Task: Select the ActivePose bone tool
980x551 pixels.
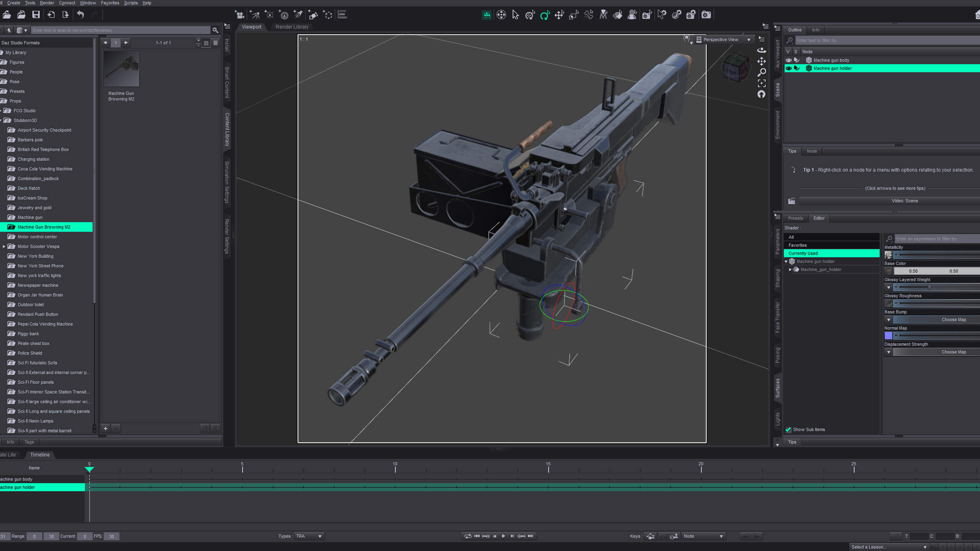Action: click(589, 15)
